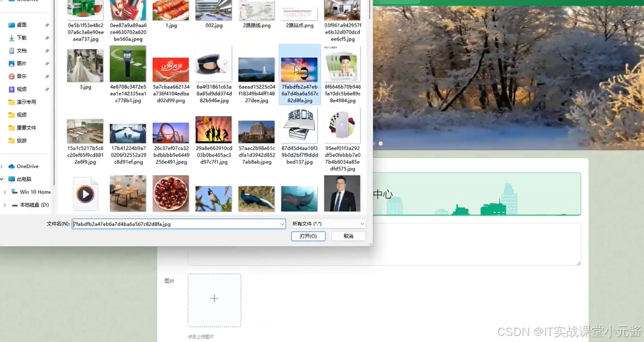This screenshot has width=644, height=342.
Task: Open the Pictures (图片) quick access folder
Action: pos(21,63)
